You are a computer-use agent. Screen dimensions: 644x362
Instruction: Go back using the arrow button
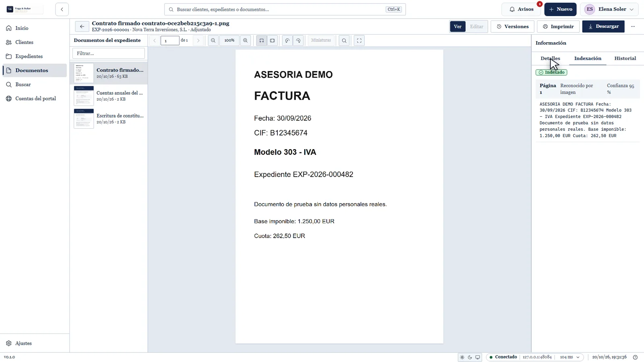click(82, 27)
